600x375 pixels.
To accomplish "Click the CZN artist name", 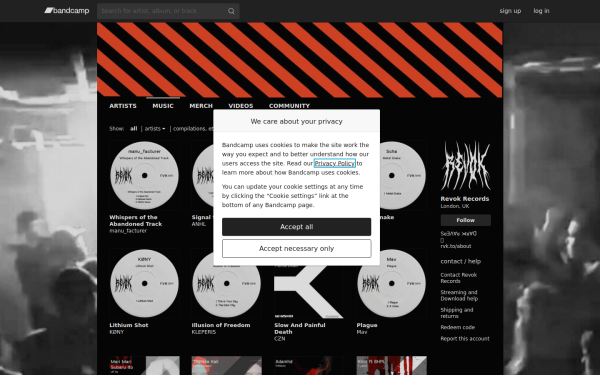I will [x=279, y=339].
